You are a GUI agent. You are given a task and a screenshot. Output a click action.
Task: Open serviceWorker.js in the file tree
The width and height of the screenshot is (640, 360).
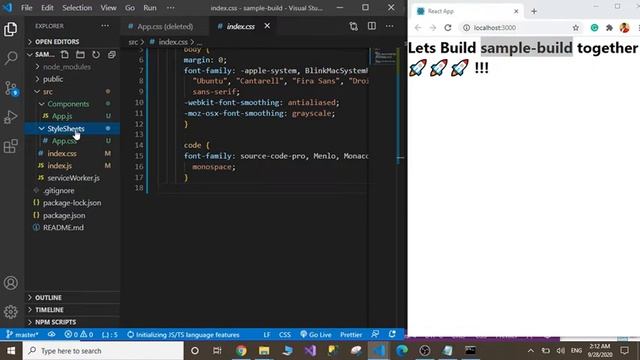[x=73, y=178]
